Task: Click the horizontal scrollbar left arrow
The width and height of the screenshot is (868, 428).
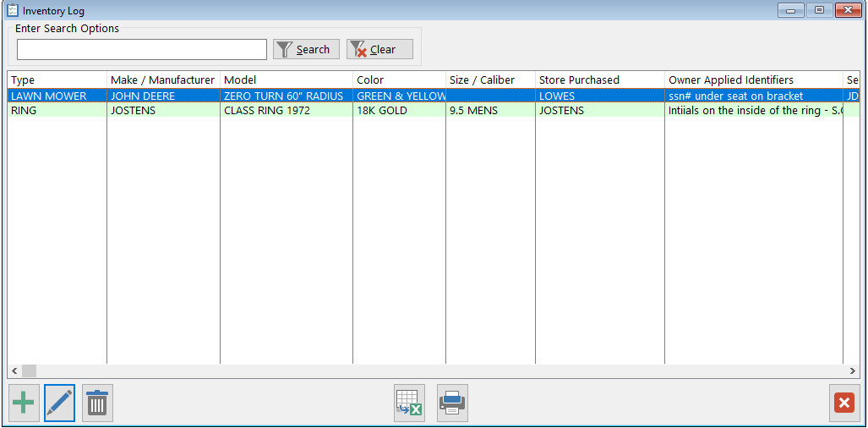Action: [14, 370]
